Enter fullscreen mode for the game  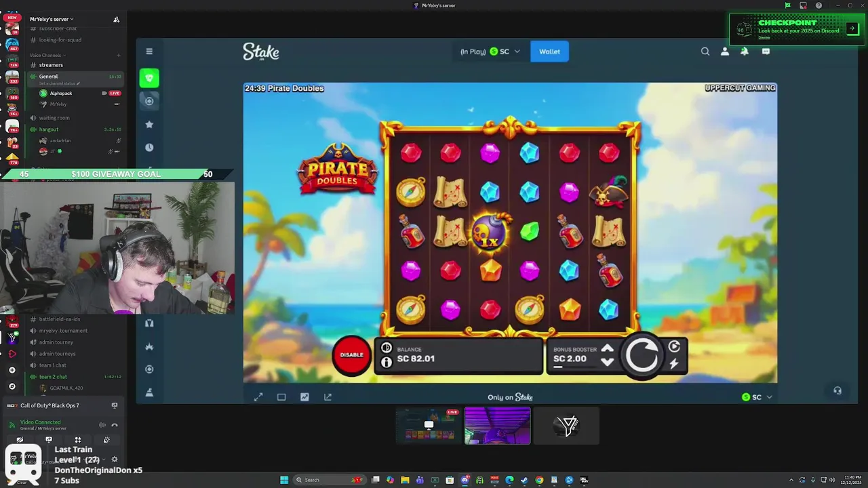tap(258, 397)
